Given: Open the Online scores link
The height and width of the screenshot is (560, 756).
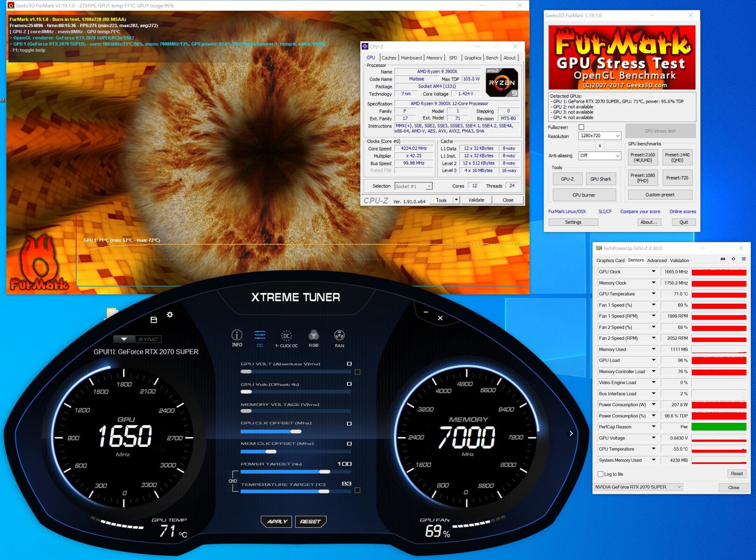Looking at the screenshot, I should pyautogui.click(x=683, y=211).
